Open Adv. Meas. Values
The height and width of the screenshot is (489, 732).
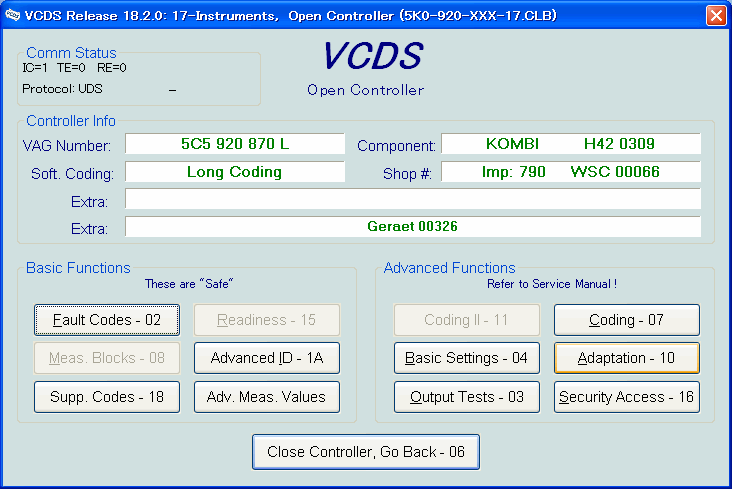pos(267,397)
